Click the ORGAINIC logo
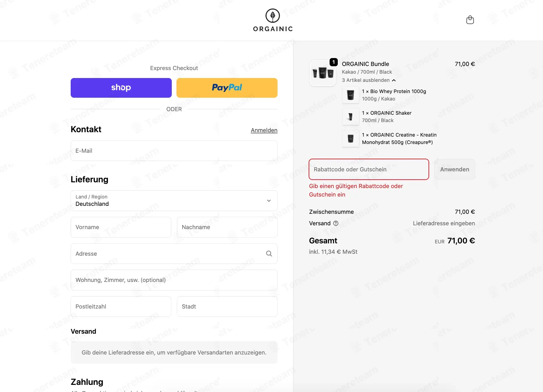 [x=273, y=20]
